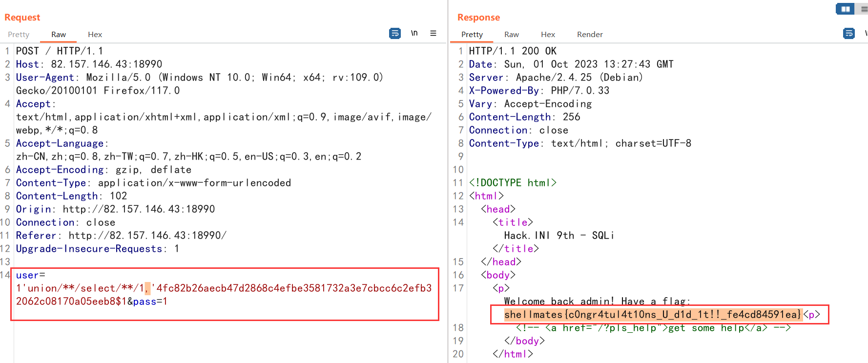Screen dimensions: 868x363
Task: Click the Host header line in the request
Action: (x=89, y=64)
